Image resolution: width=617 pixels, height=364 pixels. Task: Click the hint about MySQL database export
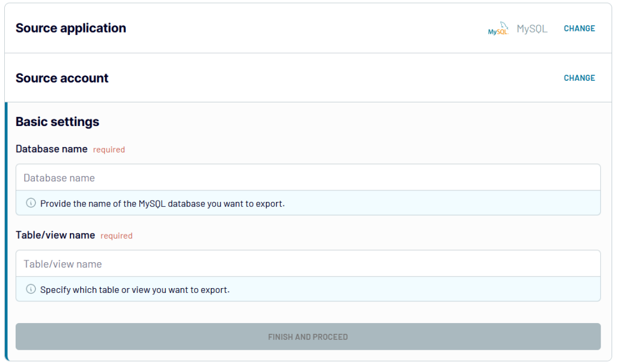162,204
